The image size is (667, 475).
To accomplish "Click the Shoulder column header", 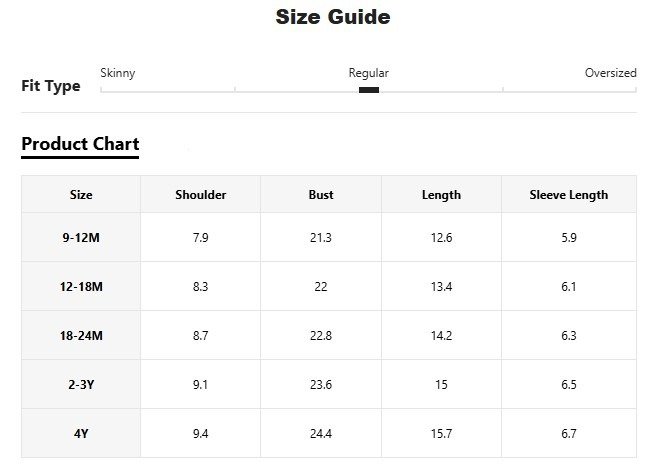I will (200, 195).
